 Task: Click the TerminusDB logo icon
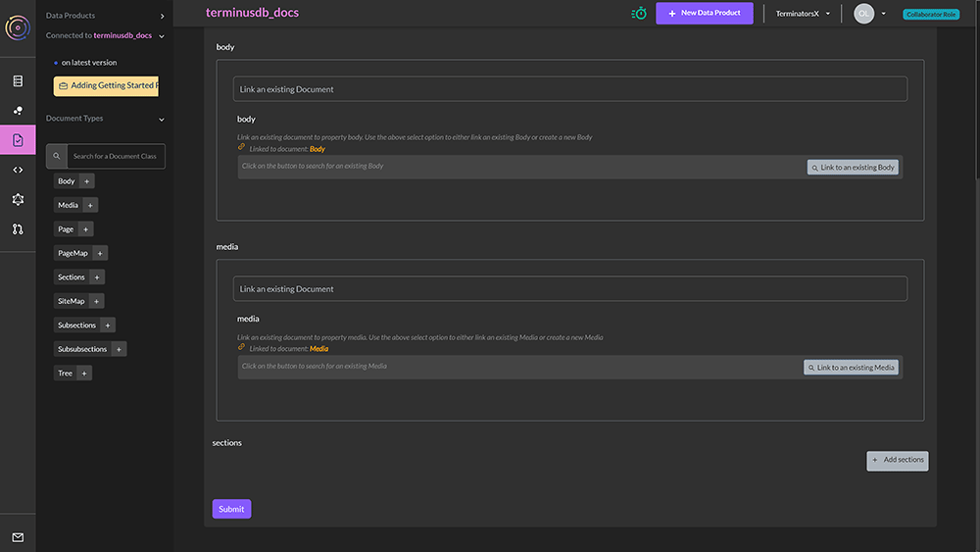click(x=18, y=27)
